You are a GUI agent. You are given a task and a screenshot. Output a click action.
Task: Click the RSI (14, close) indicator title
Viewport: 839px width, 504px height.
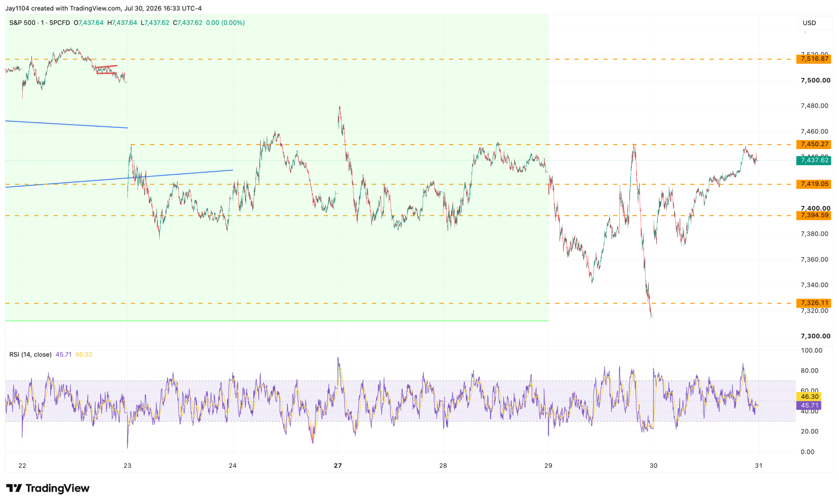click(x=30, y=355)
